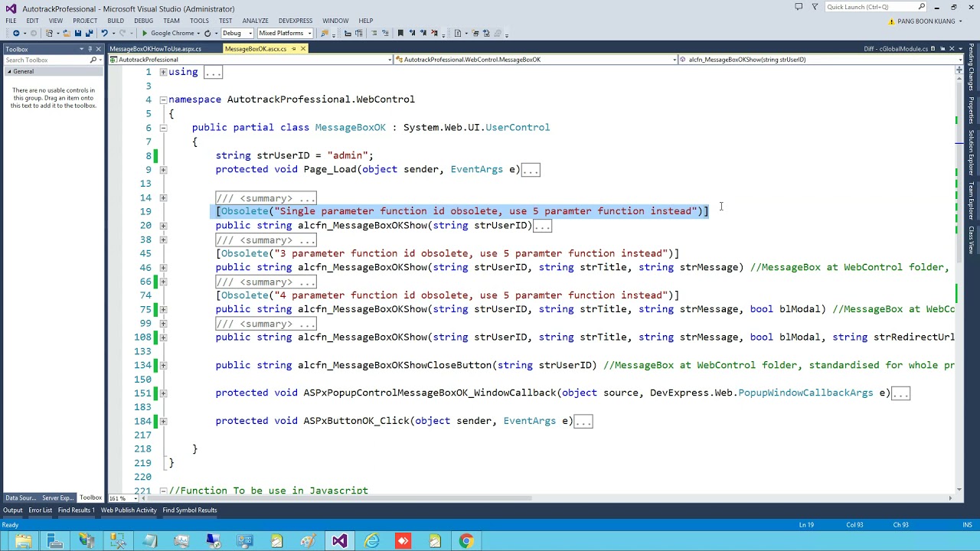Click the Refresh browser toolbar icon
Screen dimensions: 980x551
[207, 33]
